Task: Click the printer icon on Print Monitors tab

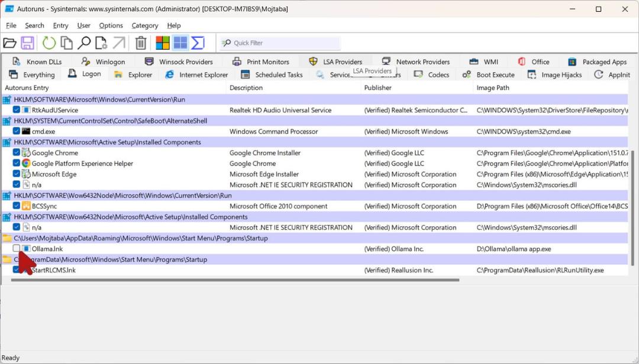Action: pos(237,61)
